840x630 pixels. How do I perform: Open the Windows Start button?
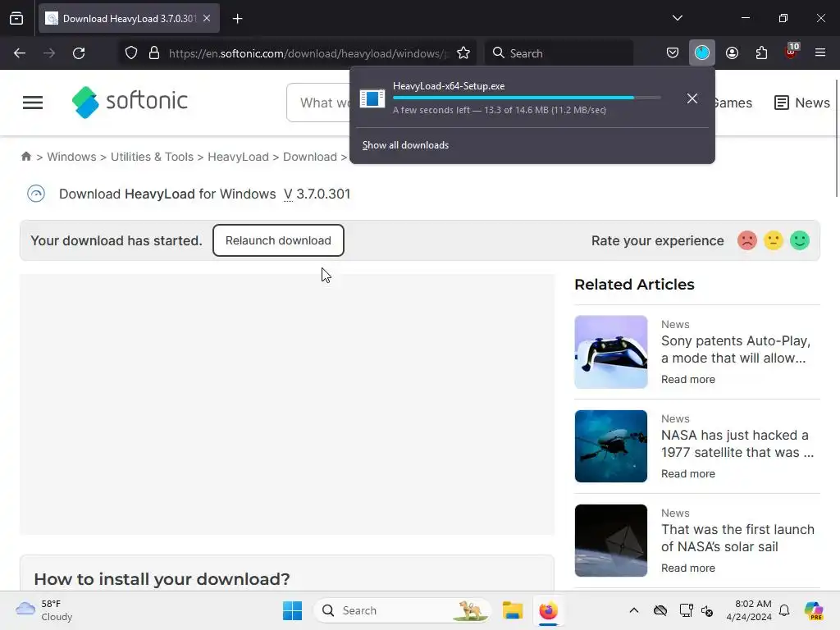pyautogui.click(x=293, y=610)
